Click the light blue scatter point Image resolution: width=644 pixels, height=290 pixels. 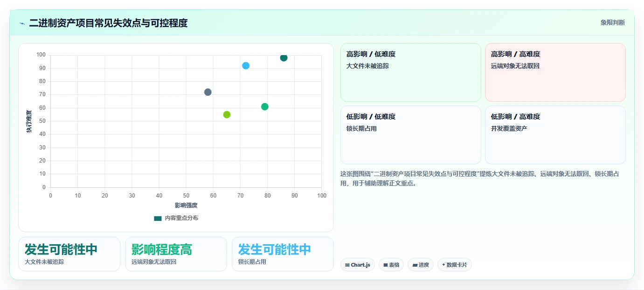click(x=246, y=66)
